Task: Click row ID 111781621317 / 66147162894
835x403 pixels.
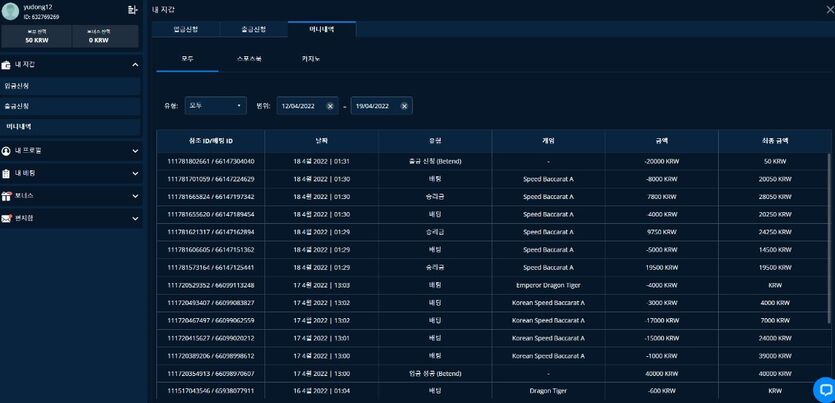Action: (210, 232)
